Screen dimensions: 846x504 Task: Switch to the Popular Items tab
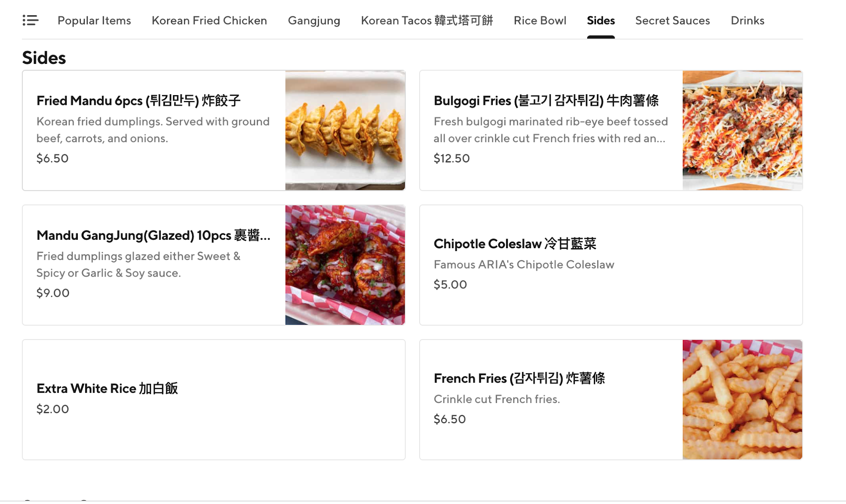tap(94, 20)
